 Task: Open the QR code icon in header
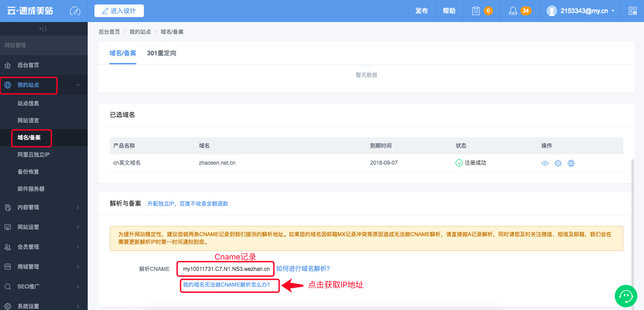633,11
